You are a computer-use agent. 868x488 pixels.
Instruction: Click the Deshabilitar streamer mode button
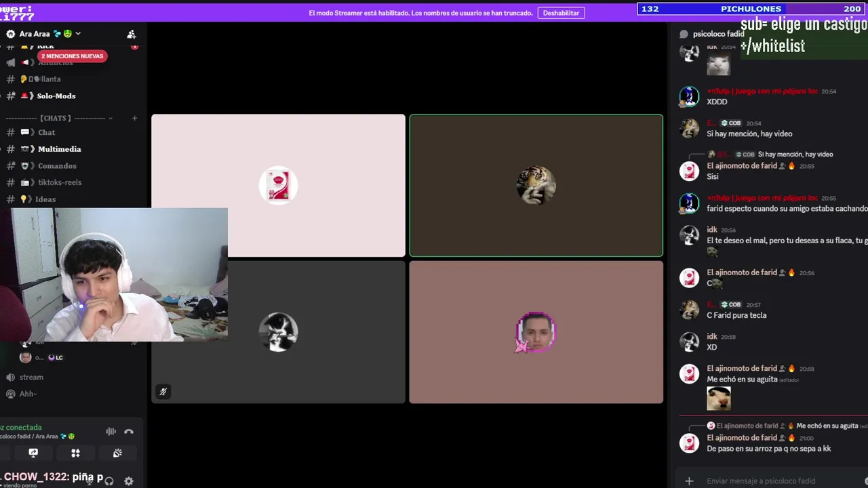click(561, 13)
